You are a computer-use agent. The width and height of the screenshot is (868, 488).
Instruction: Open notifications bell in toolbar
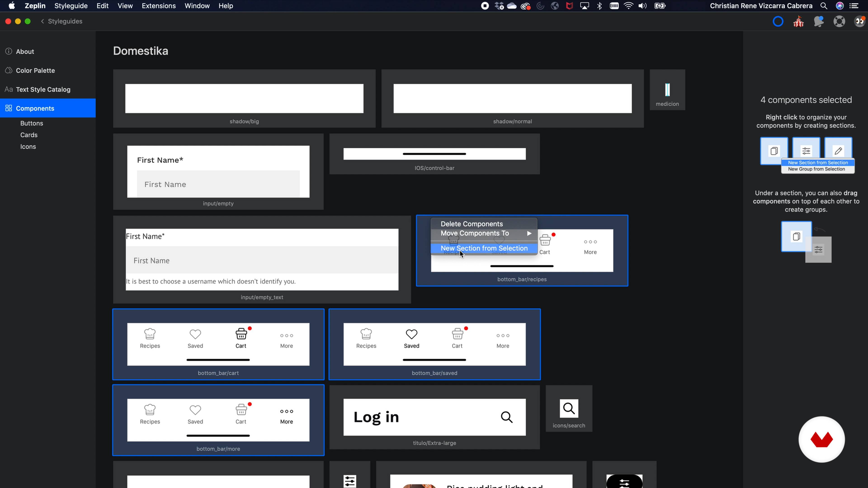[819, 21]
